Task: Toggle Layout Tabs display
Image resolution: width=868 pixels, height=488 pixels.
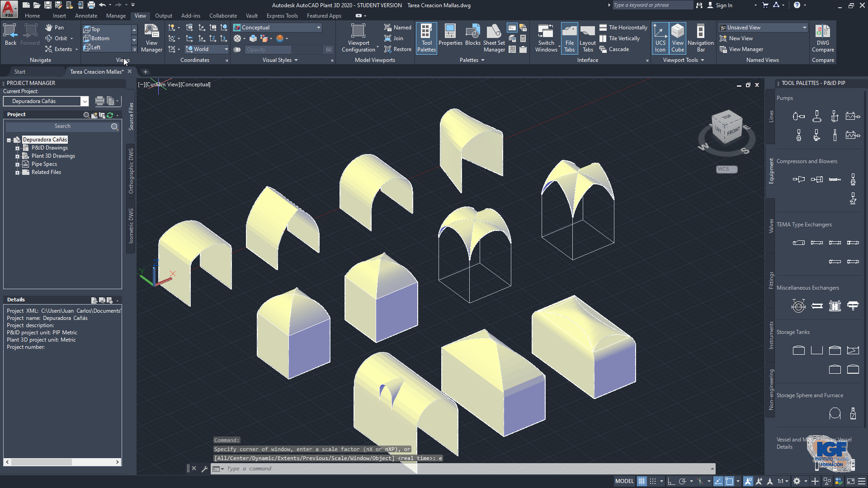Action: point(588,38)
